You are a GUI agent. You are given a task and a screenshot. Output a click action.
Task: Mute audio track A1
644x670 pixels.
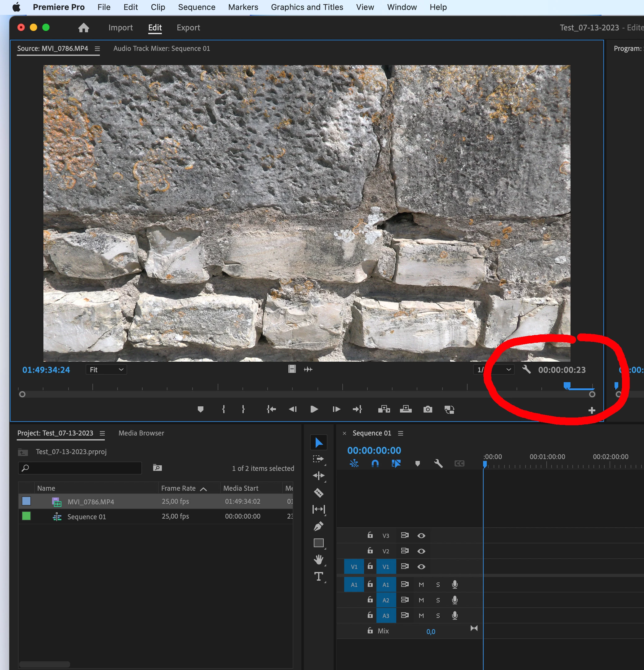[x=421, y=584]
